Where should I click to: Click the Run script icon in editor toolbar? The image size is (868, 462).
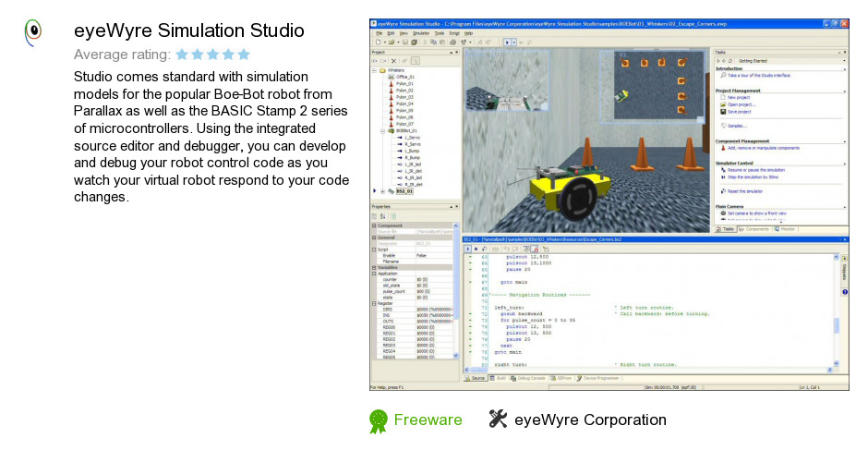468,249
